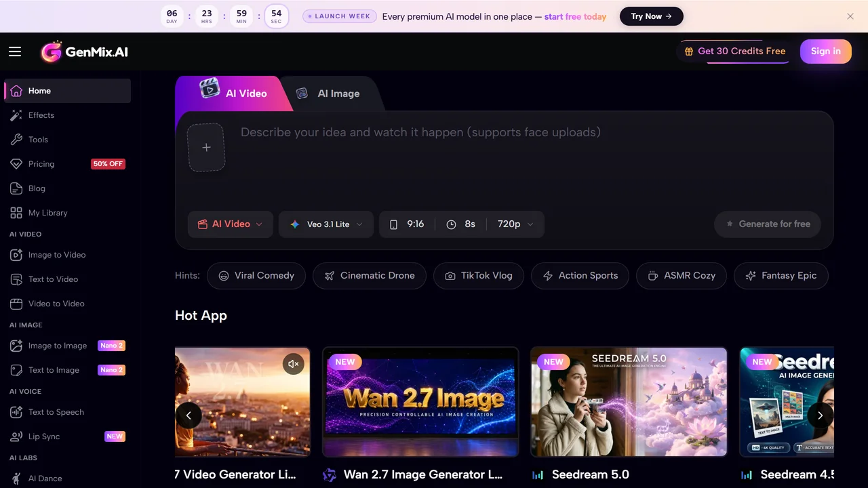This screenshot has width=868, height=488.
Task: Open the Seedream 4.5 card thumbnail
Action: (x=787, y=402)
